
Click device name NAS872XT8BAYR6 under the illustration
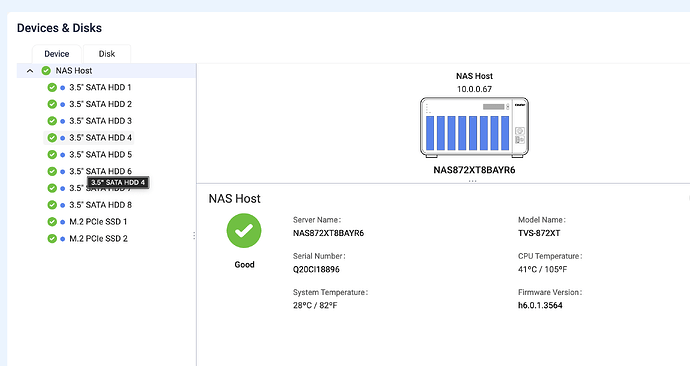point(474,170)
